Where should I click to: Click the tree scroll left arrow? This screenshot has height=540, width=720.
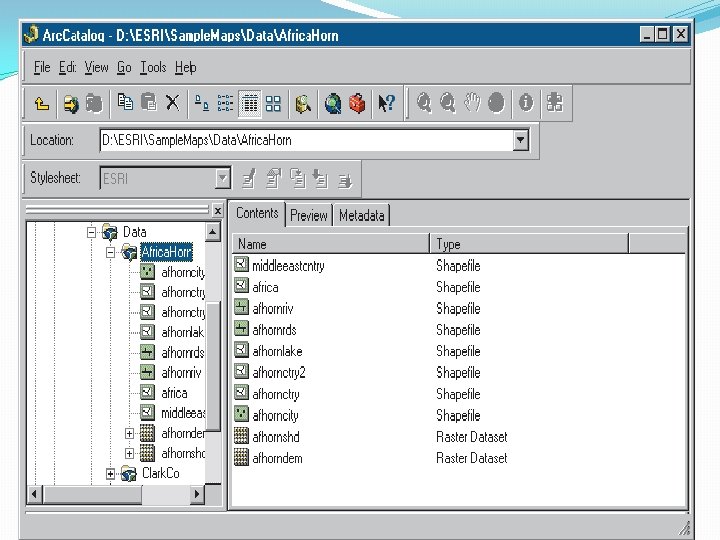tap(34, 494)
